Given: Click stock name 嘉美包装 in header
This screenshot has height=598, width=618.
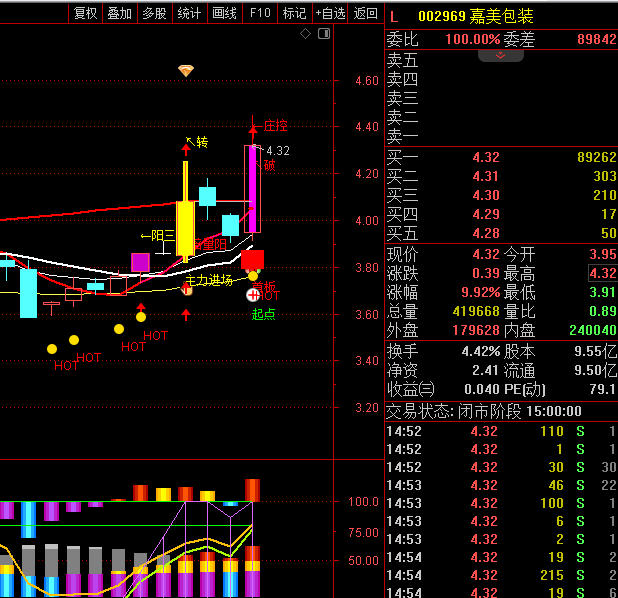Looking at the screenshot, I should [505, 17].
